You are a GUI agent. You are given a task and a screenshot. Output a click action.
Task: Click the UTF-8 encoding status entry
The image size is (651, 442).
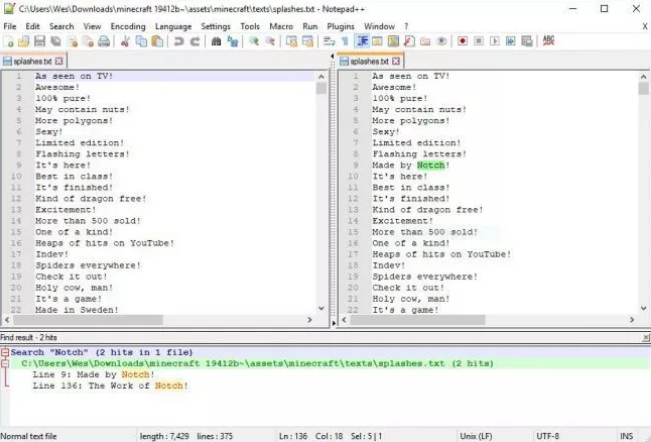(548, 436)
